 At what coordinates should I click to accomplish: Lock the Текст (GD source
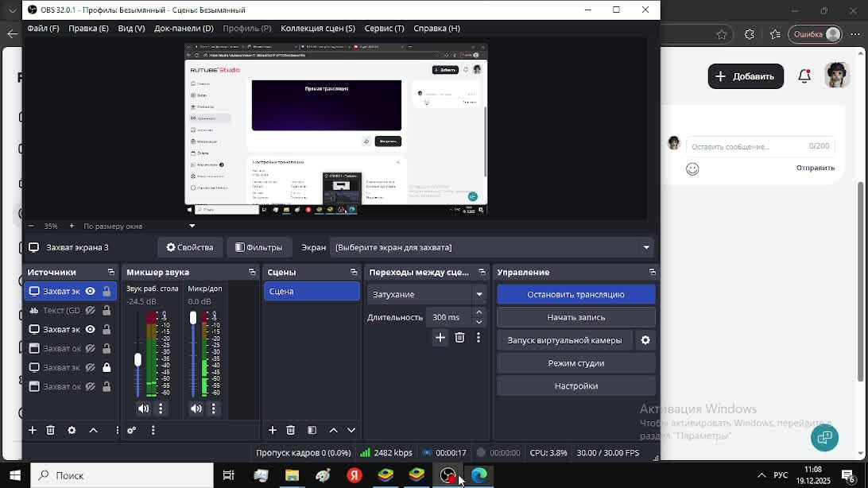pos(107,311)
